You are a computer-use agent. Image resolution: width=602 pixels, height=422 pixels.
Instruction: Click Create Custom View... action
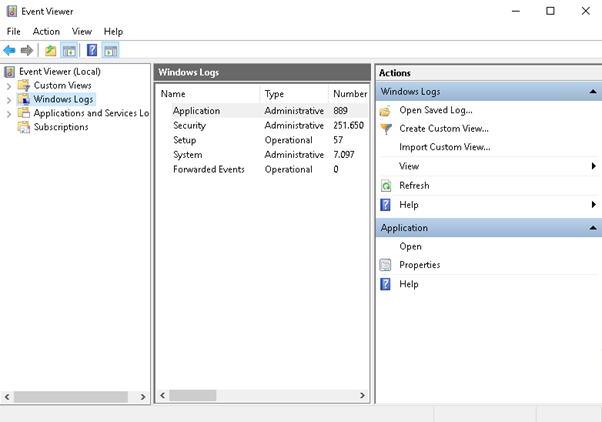click(x=444, y=129)
